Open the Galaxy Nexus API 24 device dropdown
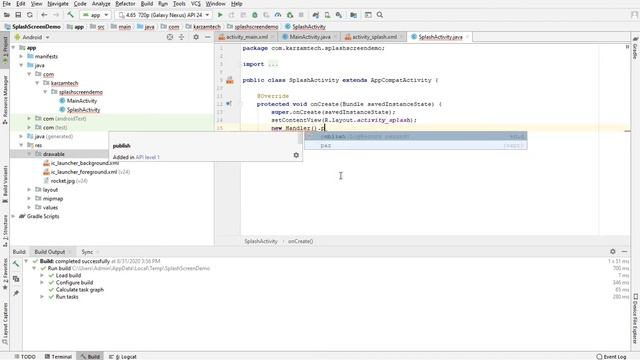640x360 pixels. 164,15
